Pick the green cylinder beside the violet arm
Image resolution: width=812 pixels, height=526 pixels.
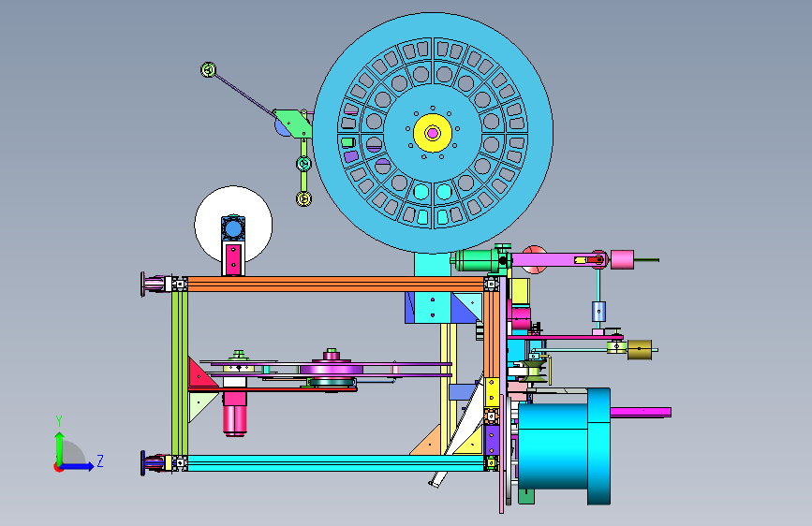coord(476,259)
